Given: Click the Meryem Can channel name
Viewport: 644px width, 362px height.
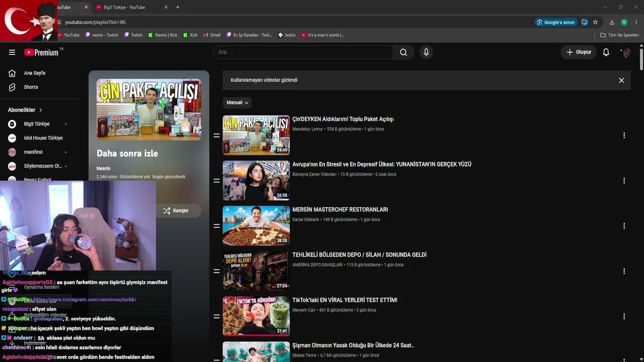Looking at the screenshot, I should click(x=303, y=310).
